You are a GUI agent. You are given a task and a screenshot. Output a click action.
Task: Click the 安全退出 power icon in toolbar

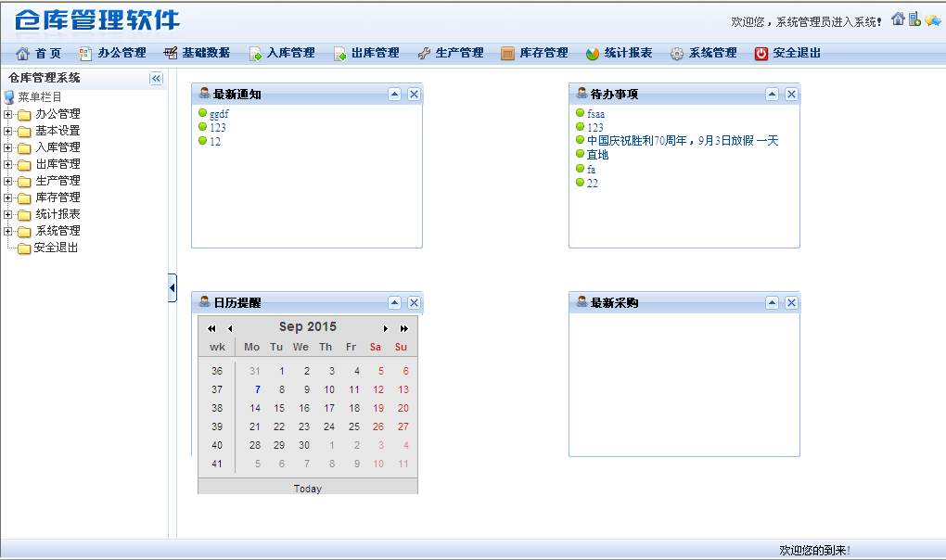point(761,54)
